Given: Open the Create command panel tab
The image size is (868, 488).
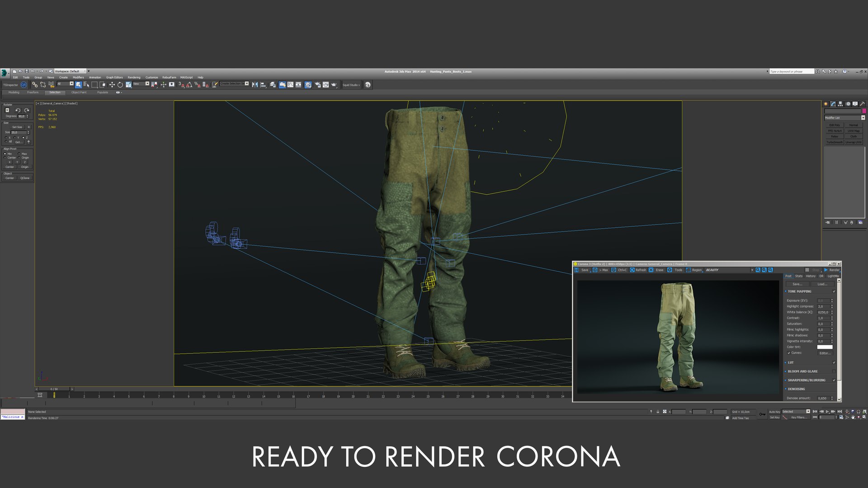Looking at the screenshot, I should coord(826,104).
